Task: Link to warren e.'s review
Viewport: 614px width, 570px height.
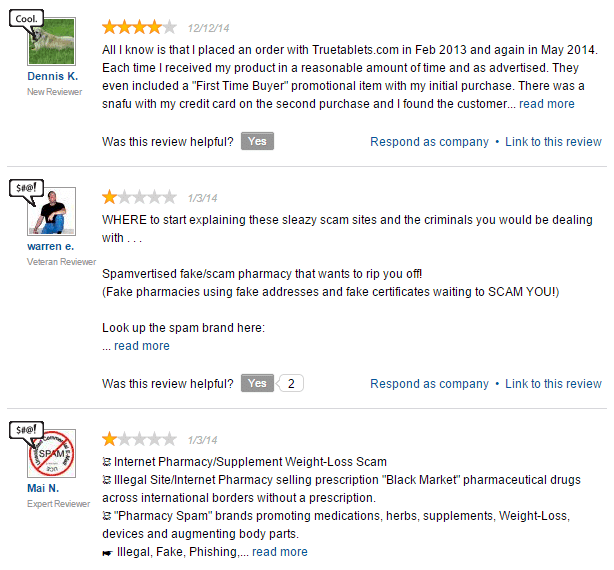Action: [553, 384]
